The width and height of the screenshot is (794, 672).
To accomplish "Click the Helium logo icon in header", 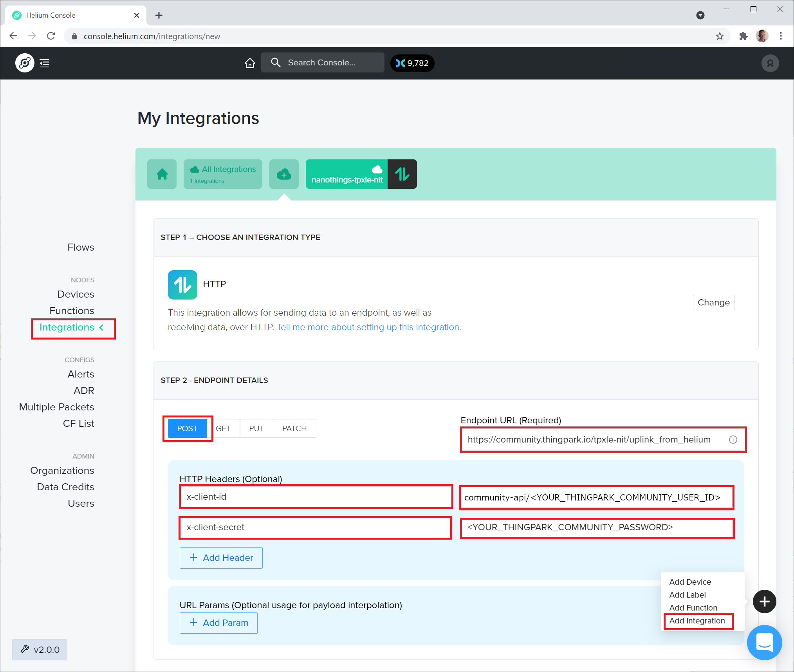I will [25, 63].
